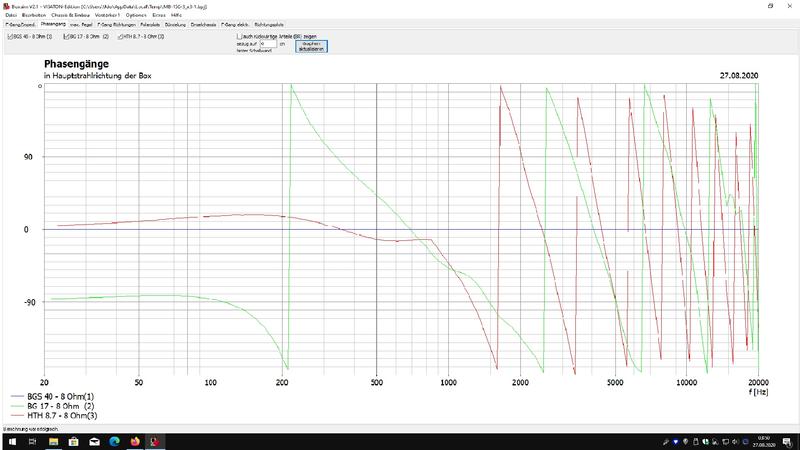Image resolution: width=800 pixels, height=450 pixels.
Task: Open the Mail app in taskbar
Action: [x=93, y=441]
